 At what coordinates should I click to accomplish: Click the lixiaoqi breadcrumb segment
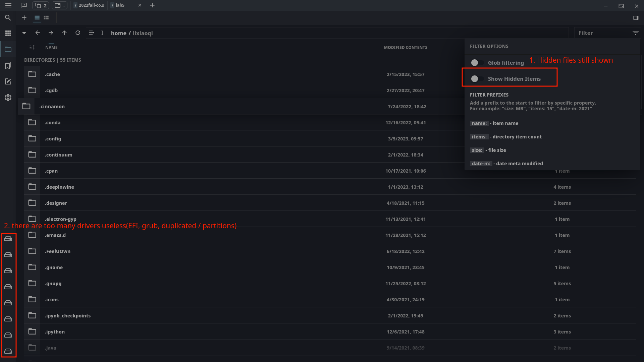tap(142, 33)
